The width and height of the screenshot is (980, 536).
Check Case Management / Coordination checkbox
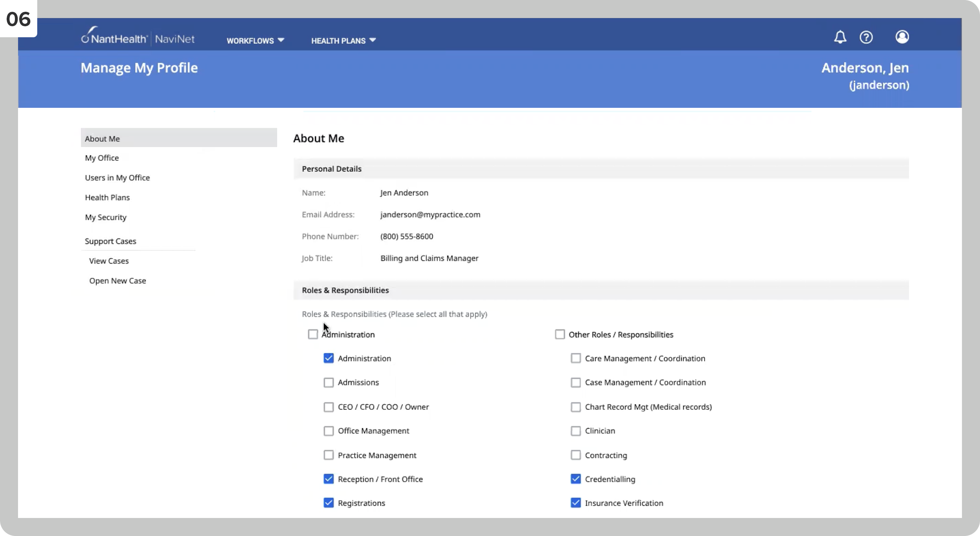click(575, 382)
